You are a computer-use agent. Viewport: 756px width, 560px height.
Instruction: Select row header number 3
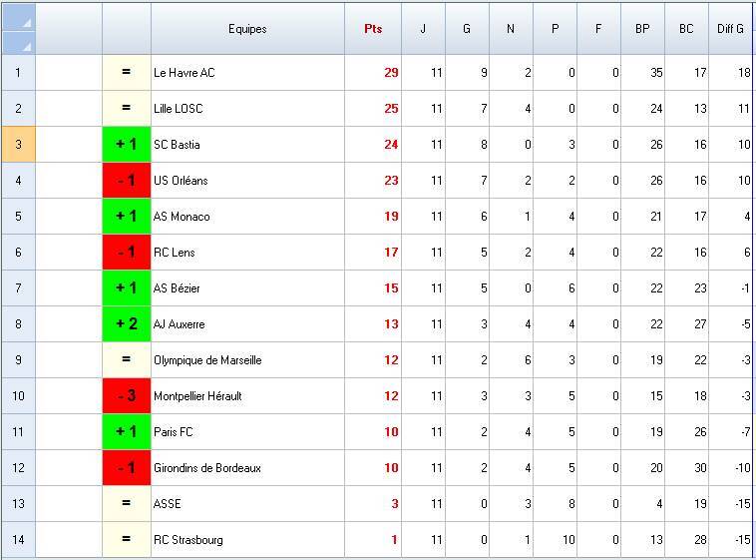click(18, 145)
